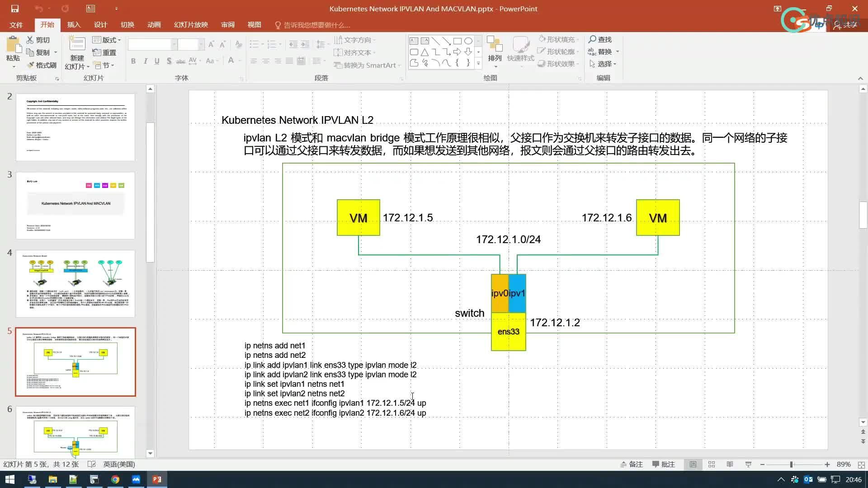Viewport: 868px width, 488px height.
Task: Open the 选择 selection dropdown
Action: [x=605, y=64]
